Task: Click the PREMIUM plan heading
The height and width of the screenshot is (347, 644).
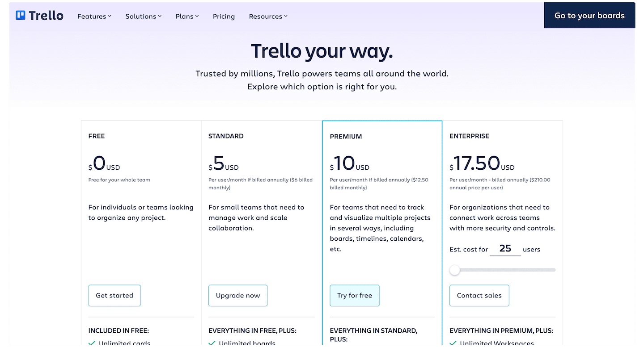Action: [346, 137]
